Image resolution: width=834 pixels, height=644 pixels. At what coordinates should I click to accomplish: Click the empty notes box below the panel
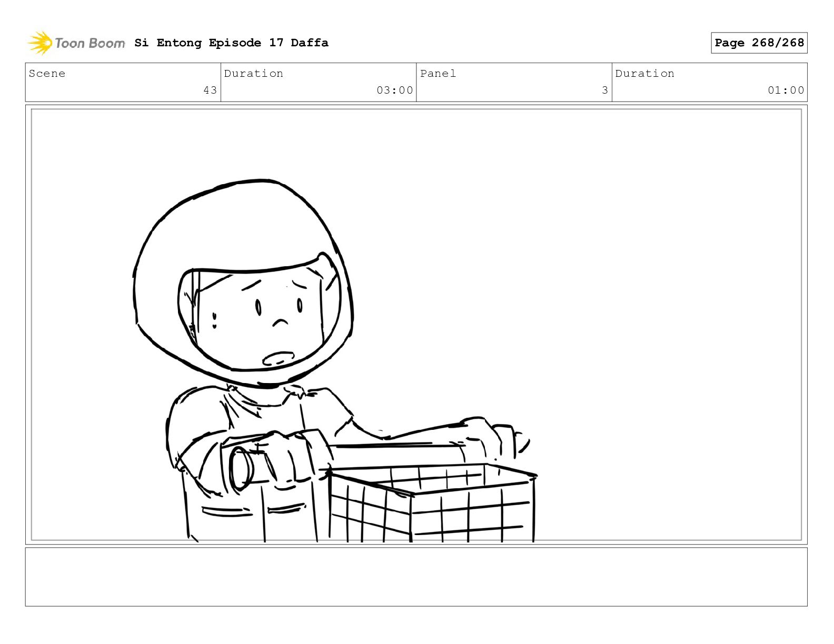pos(416,577)
